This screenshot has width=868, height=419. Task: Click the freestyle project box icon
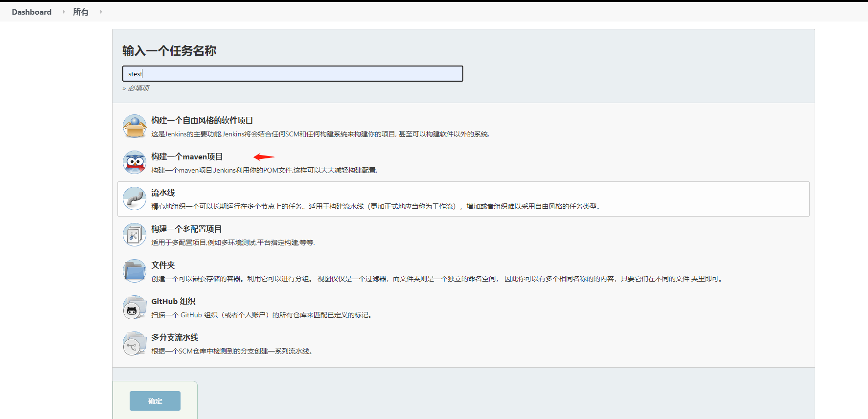click(135, 126)
